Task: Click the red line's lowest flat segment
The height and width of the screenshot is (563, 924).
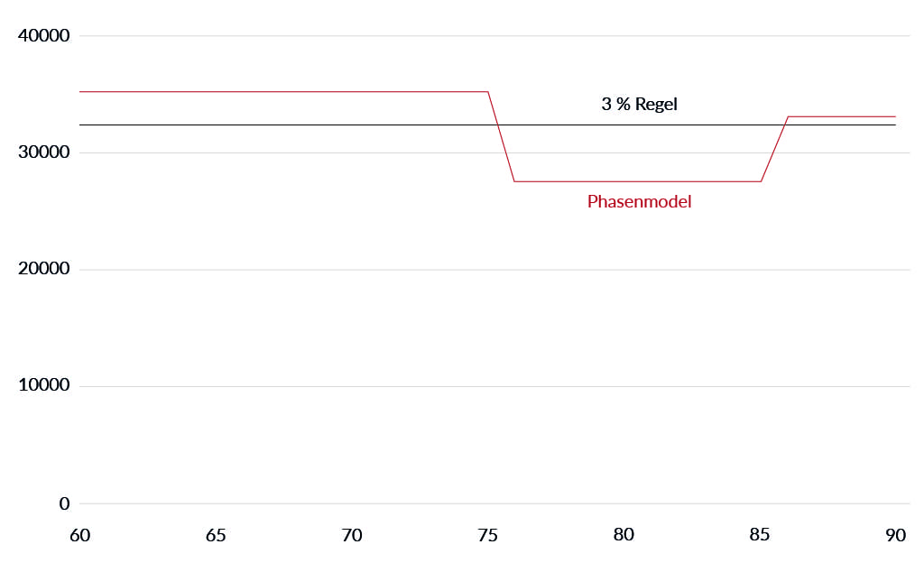Action: tap(638, 181)
